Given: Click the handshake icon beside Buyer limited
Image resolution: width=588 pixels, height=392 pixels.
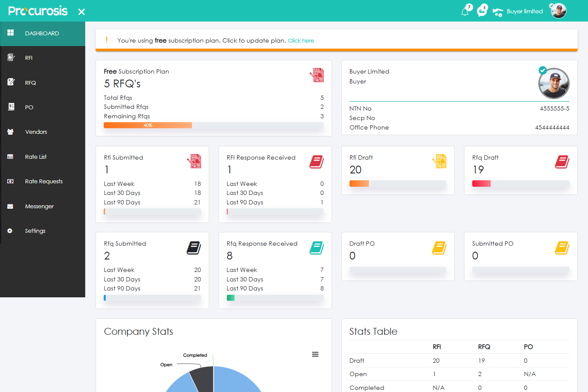Looking at the screenshot, I should [x=498, y=12].
